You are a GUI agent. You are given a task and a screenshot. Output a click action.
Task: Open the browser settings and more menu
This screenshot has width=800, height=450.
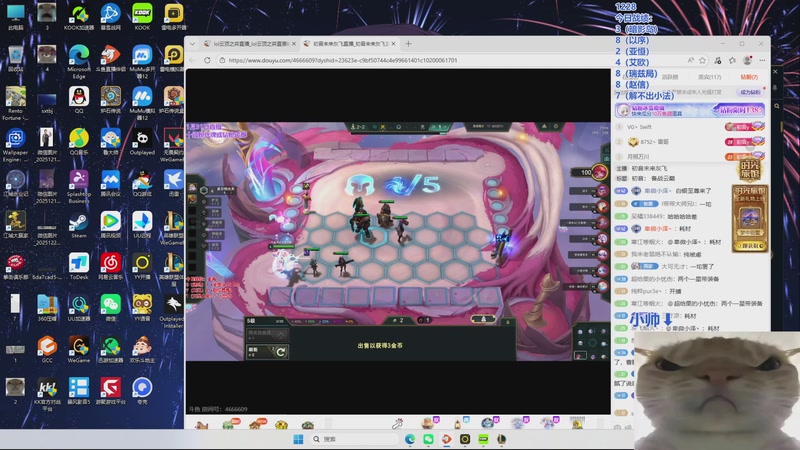click(762, 60)
